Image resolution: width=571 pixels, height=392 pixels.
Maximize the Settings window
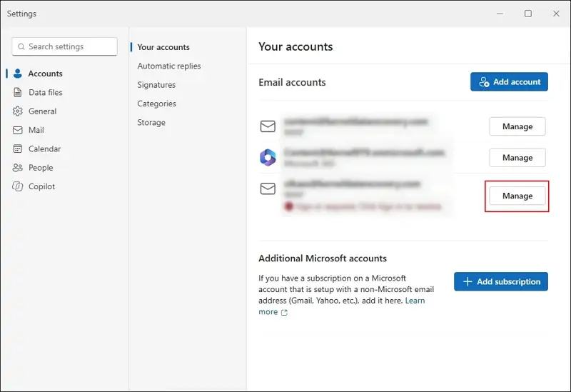[x=528, y=14]
